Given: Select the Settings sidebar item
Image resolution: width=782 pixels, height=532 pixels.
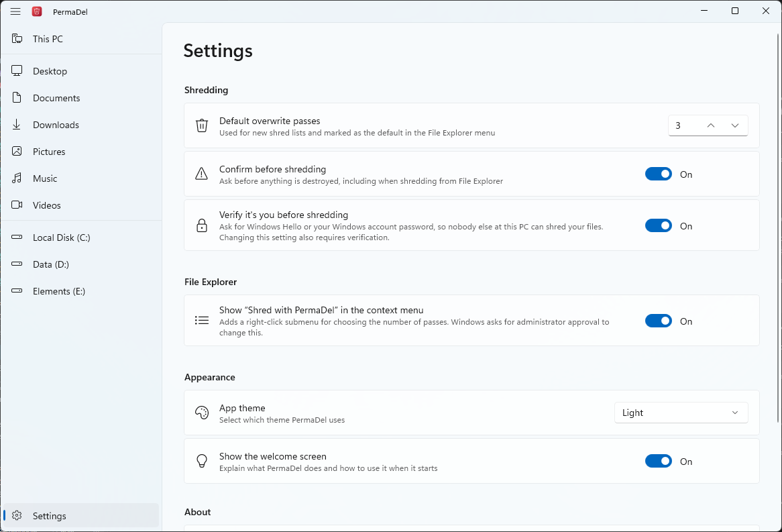Looking at the screenshot, I should tap(81, 515).
